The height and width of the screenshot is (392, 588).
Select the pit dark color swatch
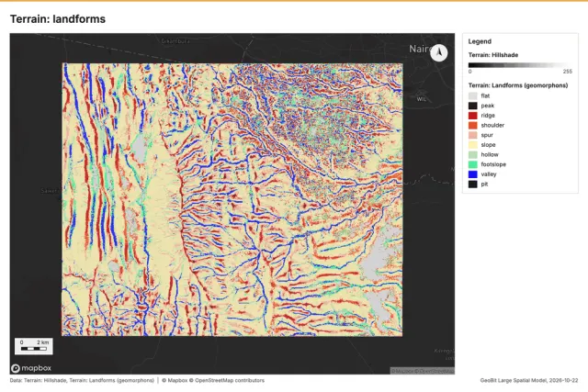pos(473,184)
